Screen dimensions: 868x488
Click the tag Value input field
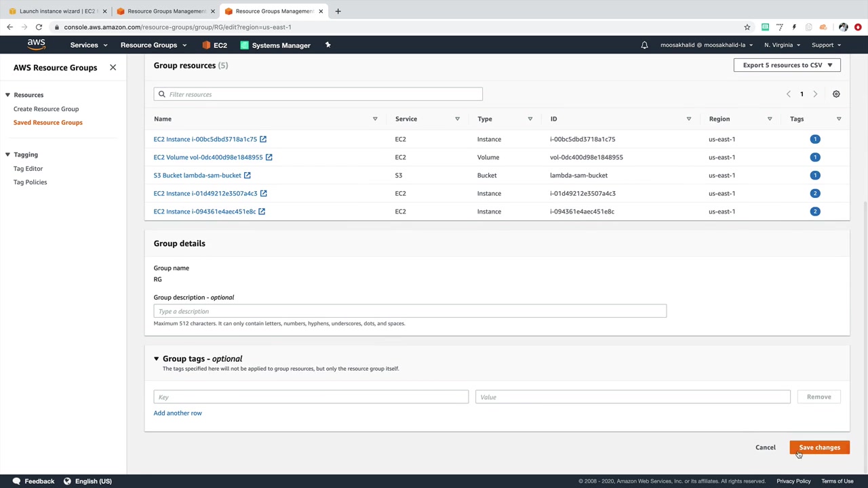point(633,396)
